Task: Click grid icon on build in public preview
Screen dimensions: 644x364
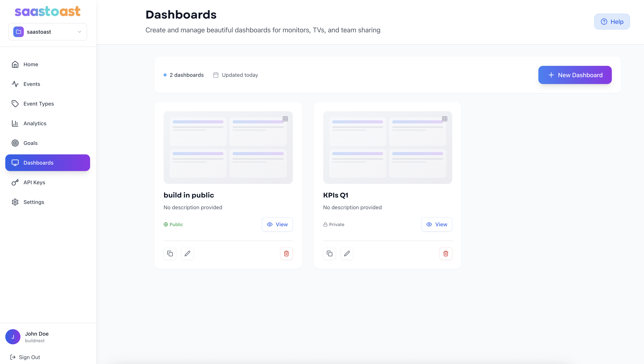Action: (285, 119)
